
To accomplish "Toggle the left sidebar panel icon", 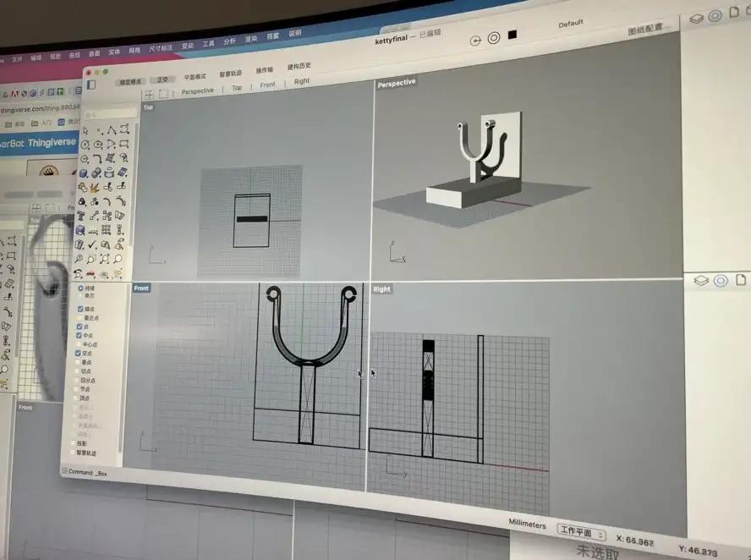I will tap(91, 85).
